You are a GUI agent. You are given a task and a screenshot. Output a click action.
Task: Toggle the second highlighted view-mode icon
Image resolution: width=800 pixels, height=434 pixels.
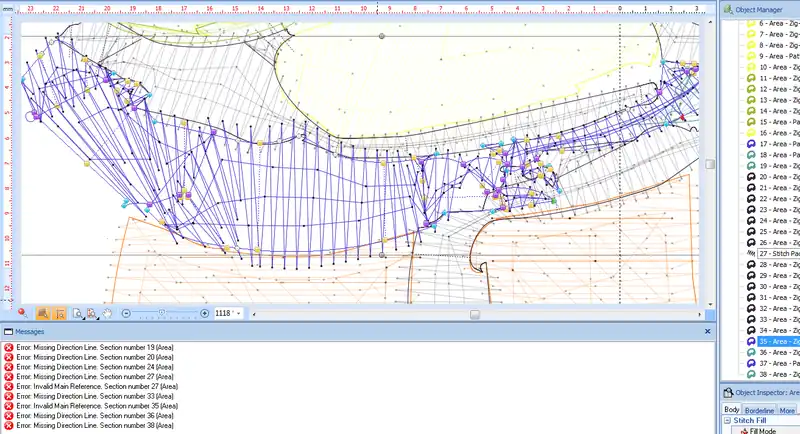pyautogui.click(x=59, y=313)
